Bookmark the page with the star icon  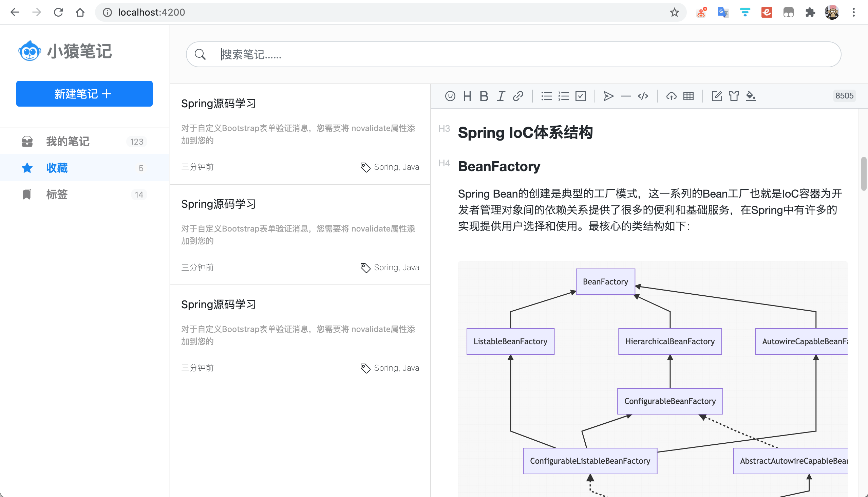(x=674, y=12)
